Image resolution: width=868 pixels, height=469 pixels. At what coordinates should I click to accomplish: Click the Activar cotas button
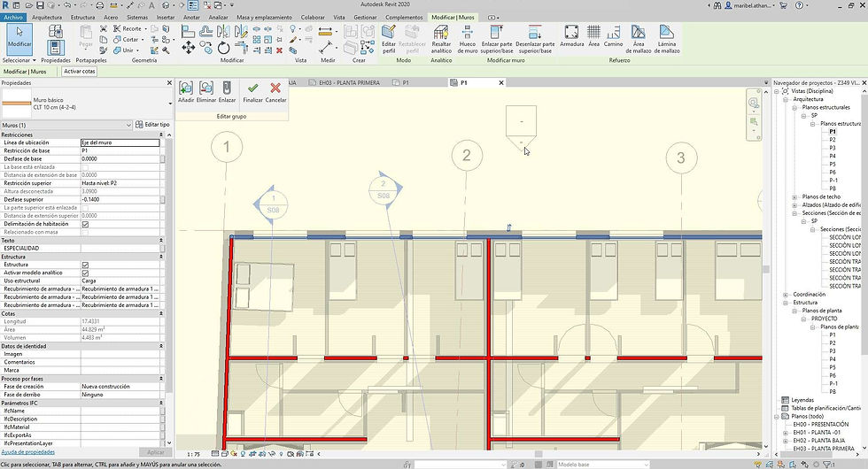click(79, 72)
